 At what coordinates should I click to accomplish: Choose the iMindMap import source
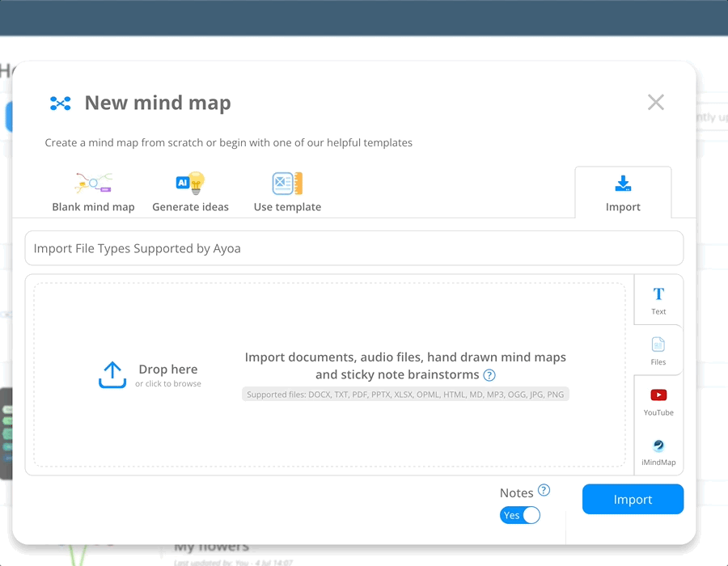[658, 452]
